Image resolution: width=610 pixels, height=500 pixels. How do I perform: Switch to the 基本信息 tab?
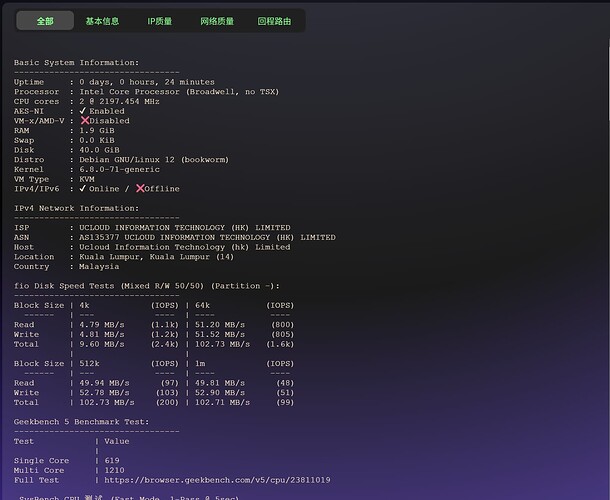[x=102, y=20]
